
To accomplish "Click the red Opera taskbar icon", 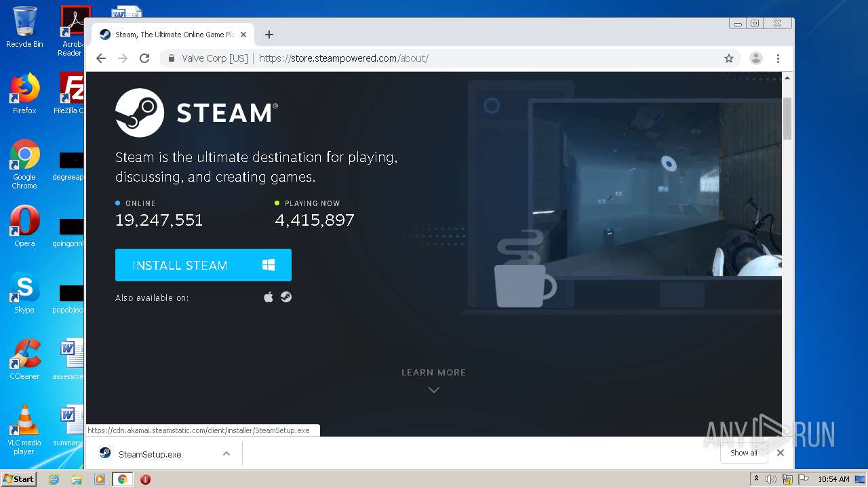I will [x=145, y=479].
